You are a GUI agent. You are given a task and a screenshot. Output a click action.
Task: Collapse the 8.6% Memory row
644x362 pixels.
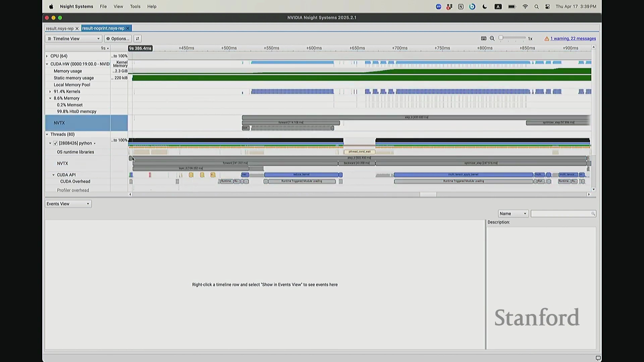click(50, 98)
